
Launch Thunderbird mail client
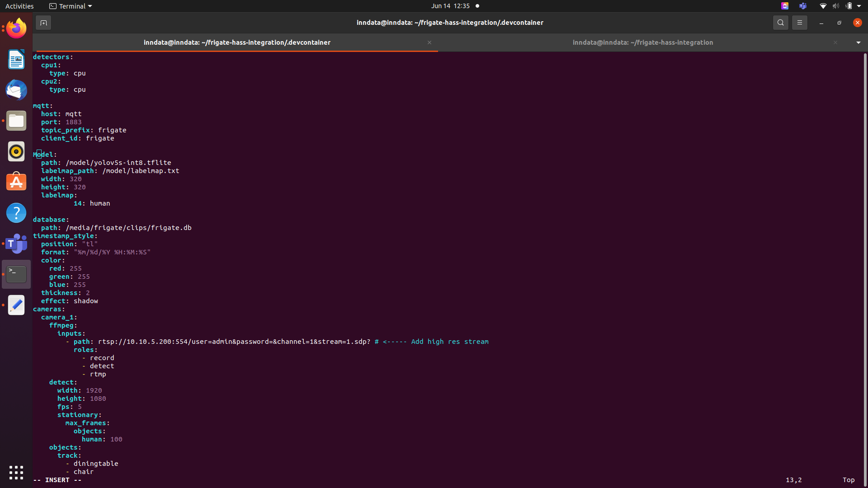tap(16, 90)
